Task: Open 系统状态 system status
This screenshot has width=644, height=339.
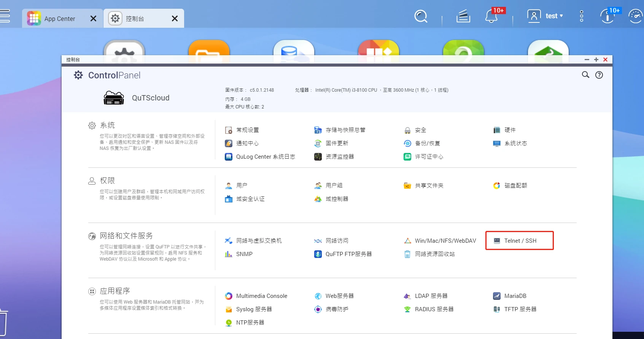Action: 510,143
